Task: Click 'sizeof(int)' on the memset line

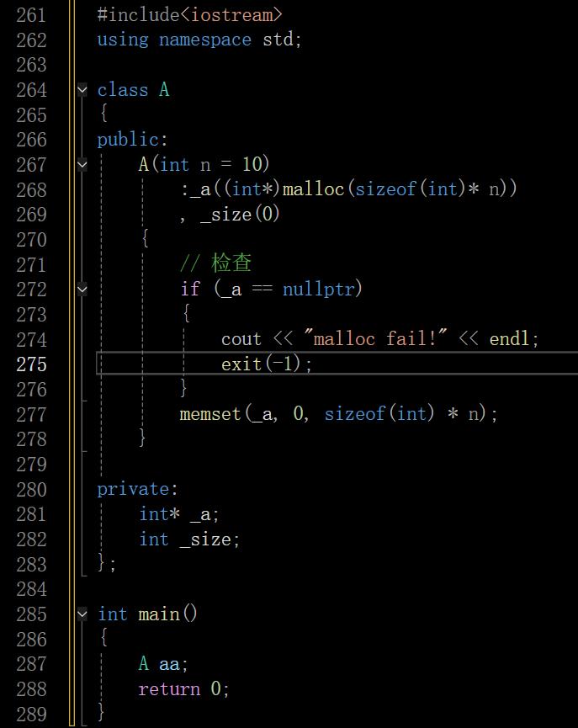Action: pos(379,414)
